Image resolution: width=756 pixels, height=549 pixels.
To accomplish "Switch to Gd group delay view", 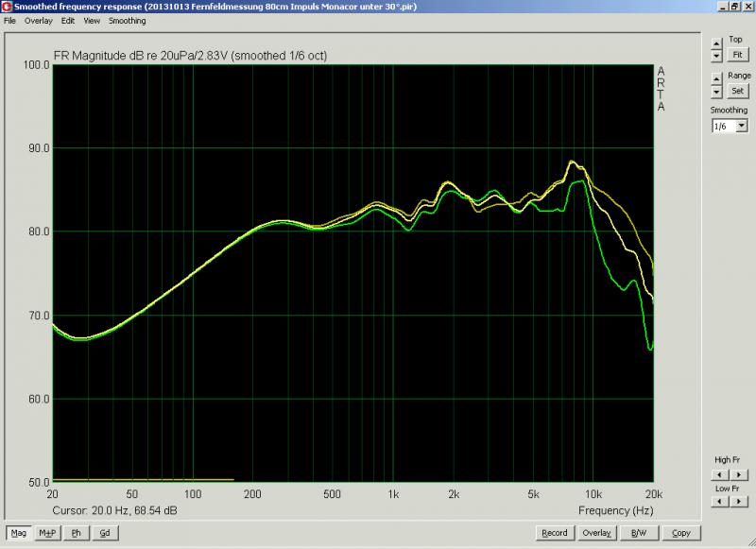I will click(x=105, y=533).
